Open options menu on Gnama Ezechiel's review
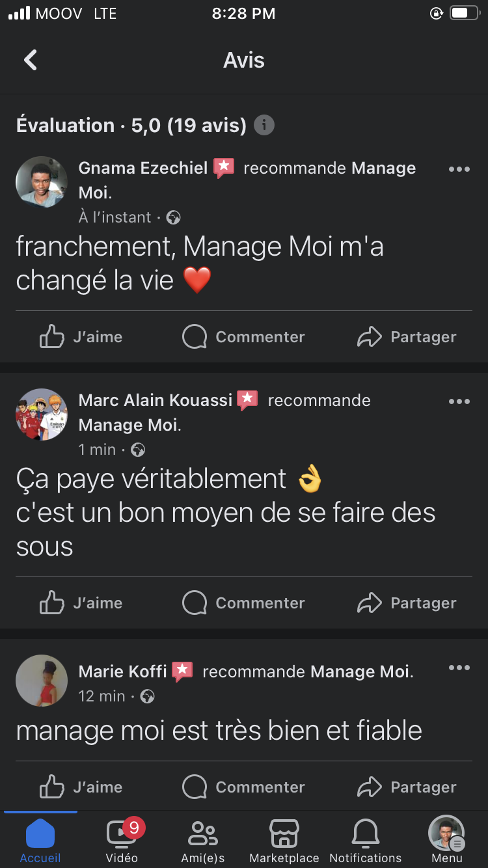This screenshot has width=488, height=868. (459, 169)
